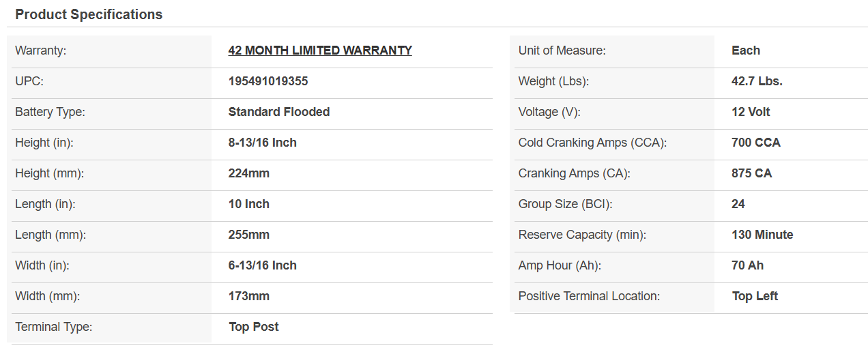This screenshot has width=868, height=350.
Task: Click the 6-13/16 Inch width value
Action: pyautogui.click(x=263, y=265)
